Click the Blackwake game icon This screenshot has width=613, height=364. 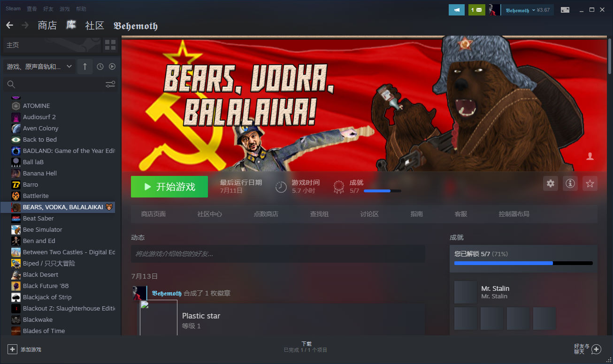[x=16, y=319]
